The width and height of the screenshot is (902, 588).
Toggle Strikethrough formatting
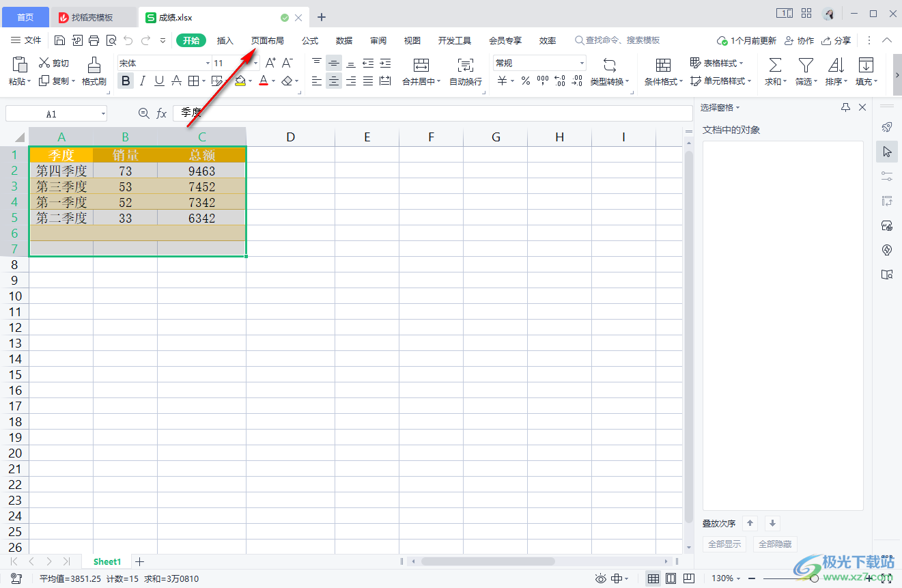click(176, 81)
